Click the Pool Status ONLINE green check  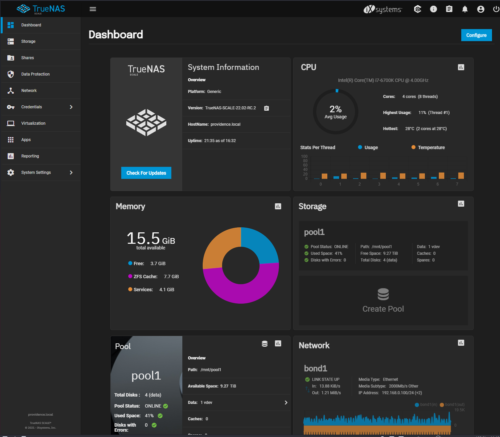(166, 406)
